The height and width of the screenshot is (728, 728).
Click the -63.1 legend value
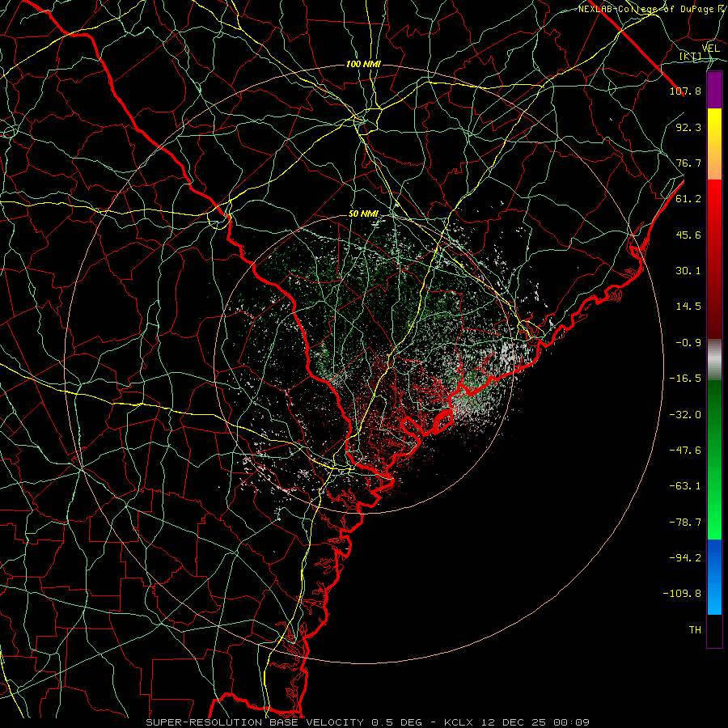pos(685,486)
